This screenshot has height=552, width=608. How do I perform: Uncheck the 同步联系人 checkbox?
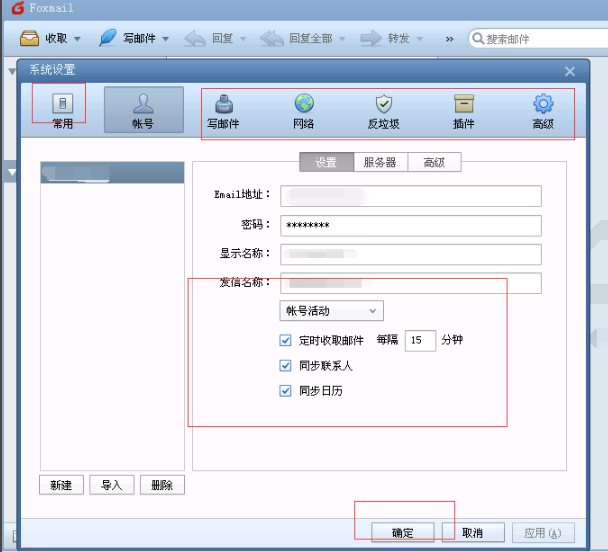[x=286, y=366]
